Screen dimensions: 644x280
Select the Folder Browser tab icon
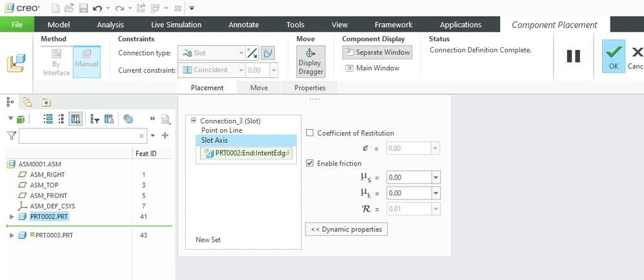[x=28, y=102]
